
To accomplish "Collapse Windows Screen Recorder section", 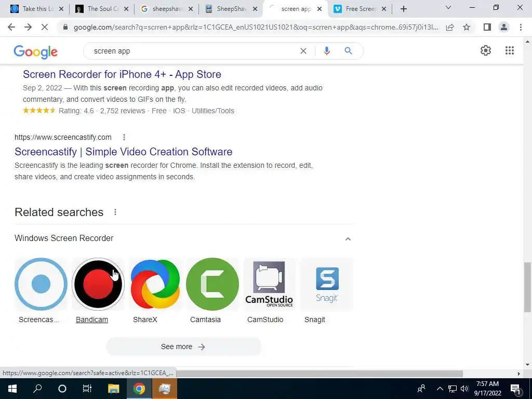I will 348,239.
